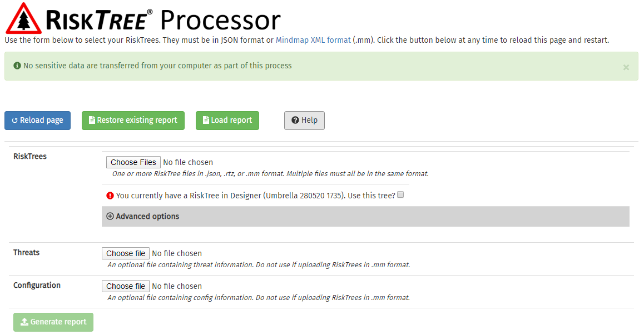This screenshot has width=644, height=335.
Task: Click the red exclamation warning icon
Action: coord(110,196)
